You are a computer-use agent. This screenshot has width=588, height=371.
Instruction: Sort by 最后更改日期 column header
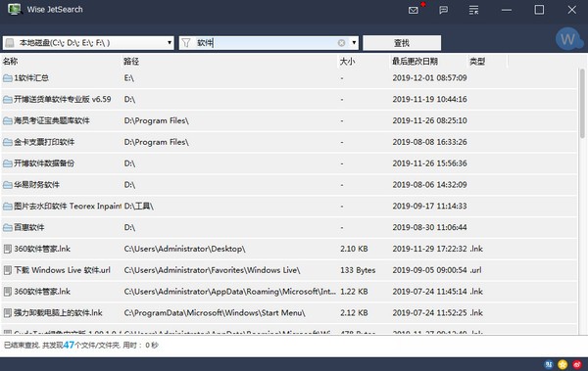pos(415,61)
